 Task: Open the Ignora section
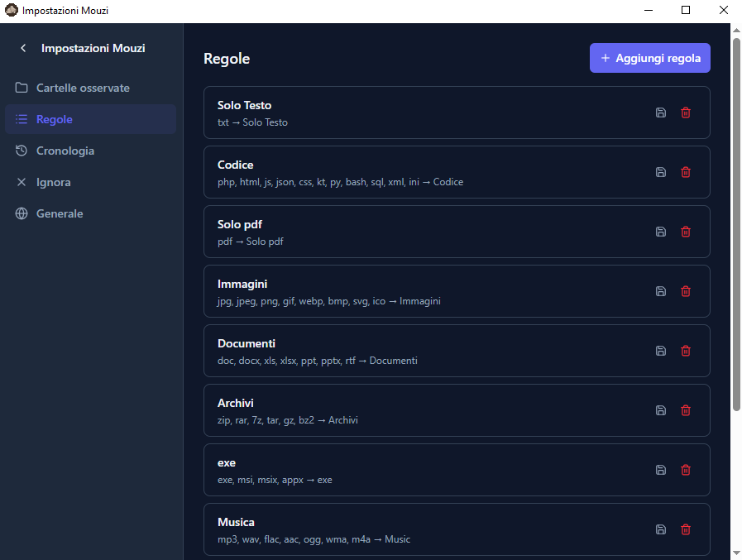(90, 182)
